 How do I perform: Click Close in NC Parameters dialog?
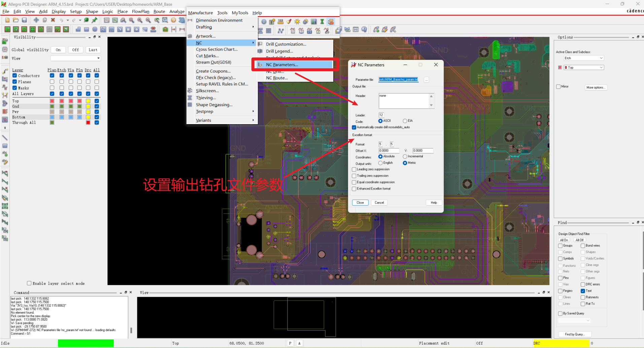360,203
